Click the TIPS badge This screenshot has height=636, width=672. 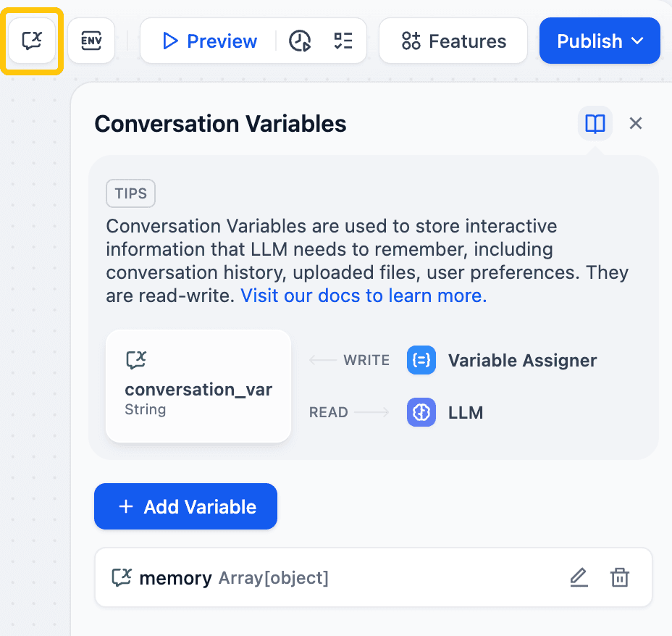(x=130, y=193)
